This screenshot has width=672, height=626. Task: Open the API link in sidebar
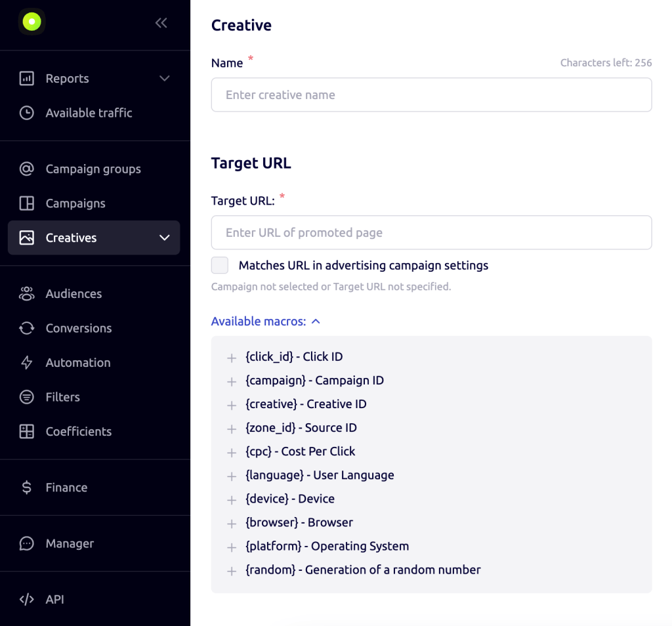[54, 599]
